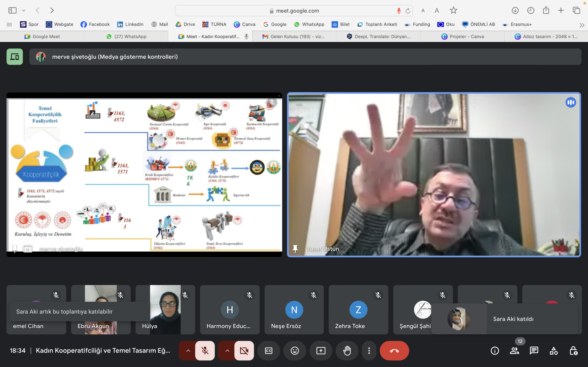Unpin Yusuf Üstün's video tile
588x367 pixels.
295,249
